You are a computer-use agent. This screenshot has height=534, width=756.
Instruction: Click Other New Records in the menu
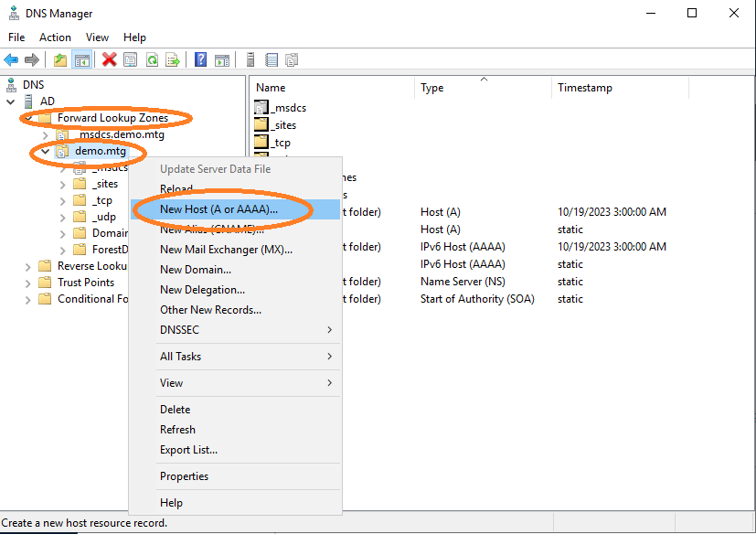pyautogui.click(x=211, y=310)
